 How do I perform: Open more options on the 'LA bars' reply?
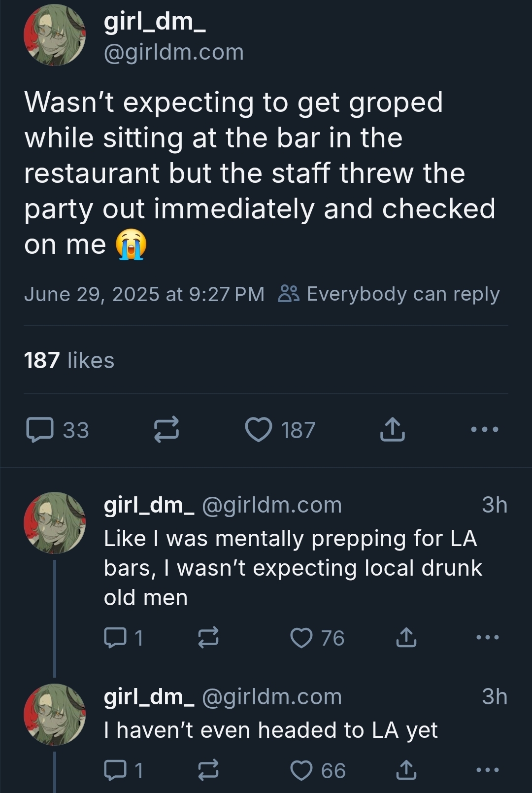[488, 637]
